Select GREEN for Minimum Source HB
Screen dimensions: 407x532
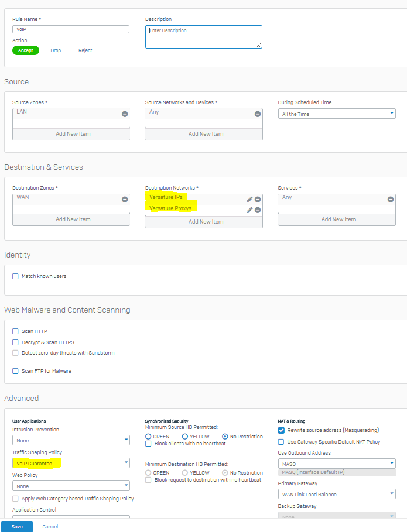tap(148, 437)
